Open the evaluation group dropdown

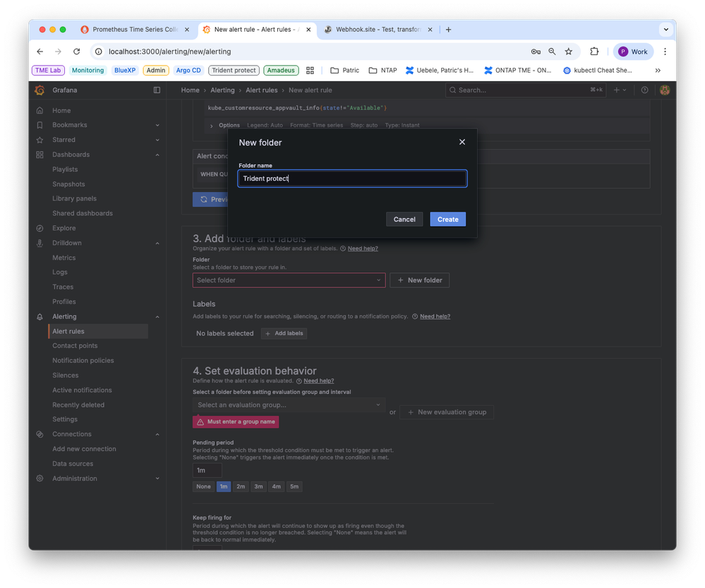[288, 405]
